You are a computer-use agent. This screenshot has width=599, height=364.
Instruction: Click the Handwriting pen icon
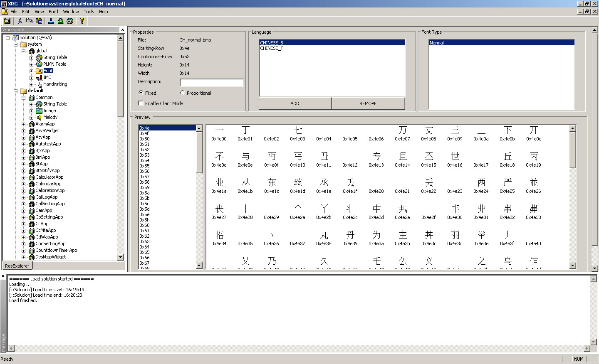click(40, 84)
